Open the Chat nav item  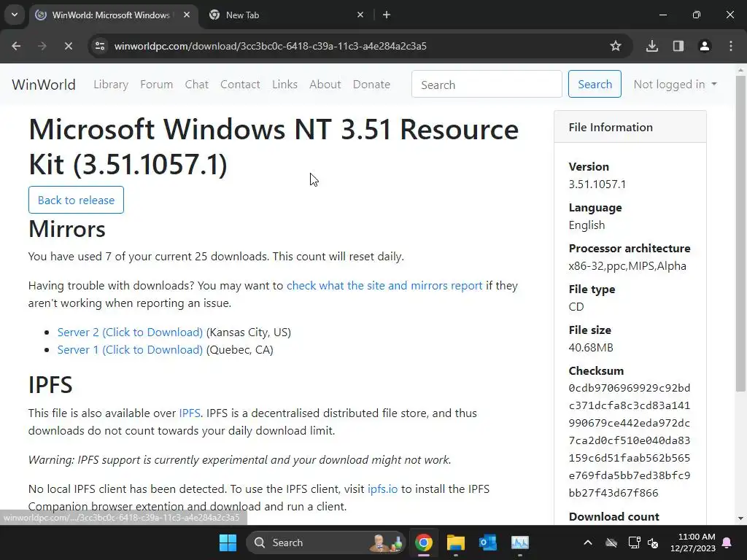click(197, 85)
